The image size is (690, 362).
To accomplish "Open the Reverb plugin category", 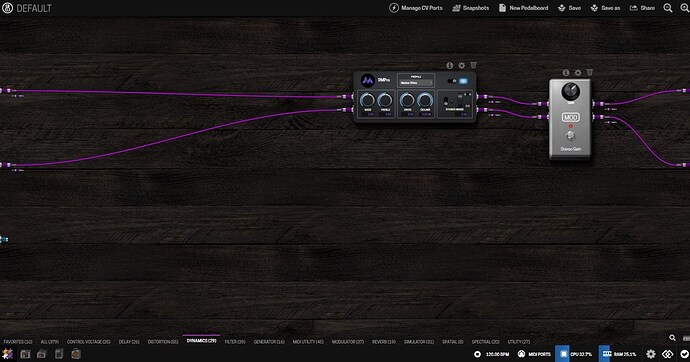I will point(384,342).
